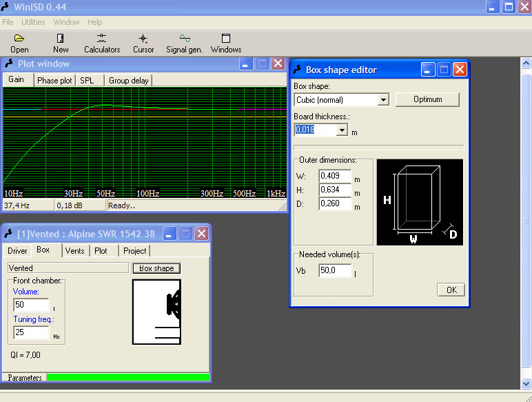Click the Vb needed volume field

(335, 271)
